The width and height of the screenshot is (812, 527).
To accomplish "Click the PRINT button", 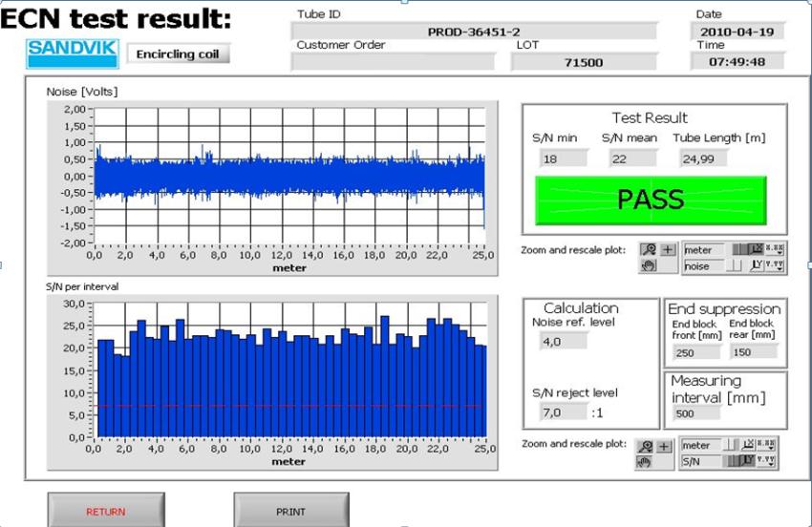I will pyautogui.click(x=291, y=511).
